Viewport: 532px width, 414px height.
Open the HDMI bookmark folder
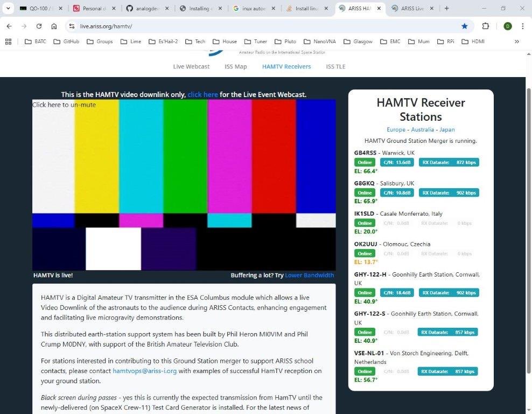coord(473,42)
